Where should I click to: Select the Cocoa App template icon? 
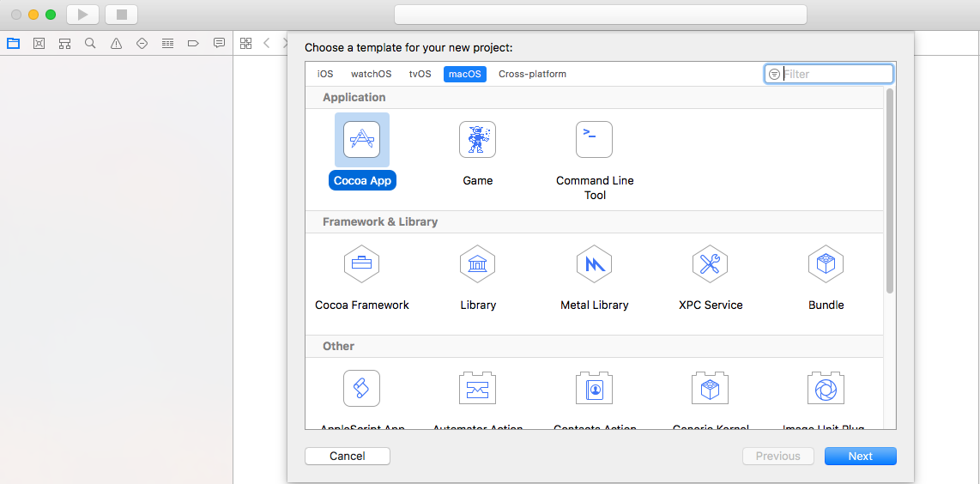coord(362,139)
